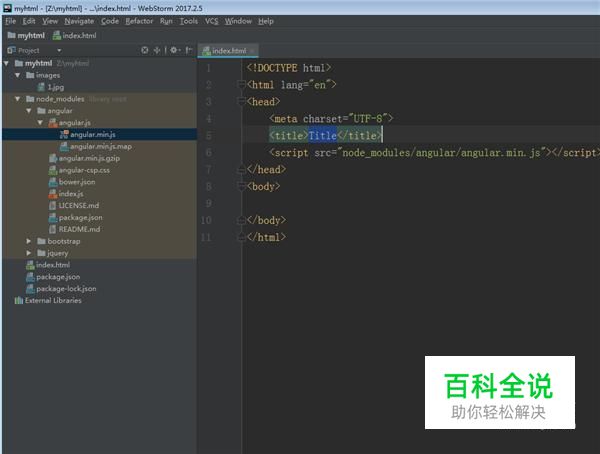Open Project panel settings gear
The height and width of the screenshot is (454, 600).
174,50
